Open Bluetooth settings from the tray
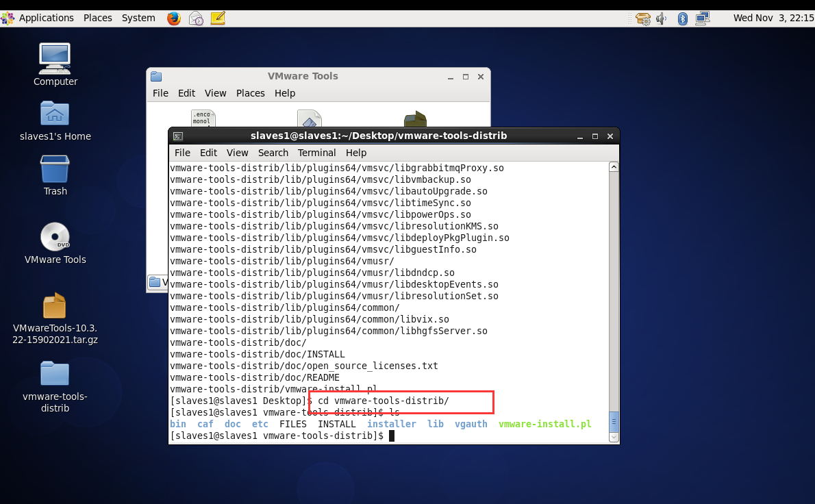Image resolution: width=815 pixels, height=504 pixels. click(681, 18)
